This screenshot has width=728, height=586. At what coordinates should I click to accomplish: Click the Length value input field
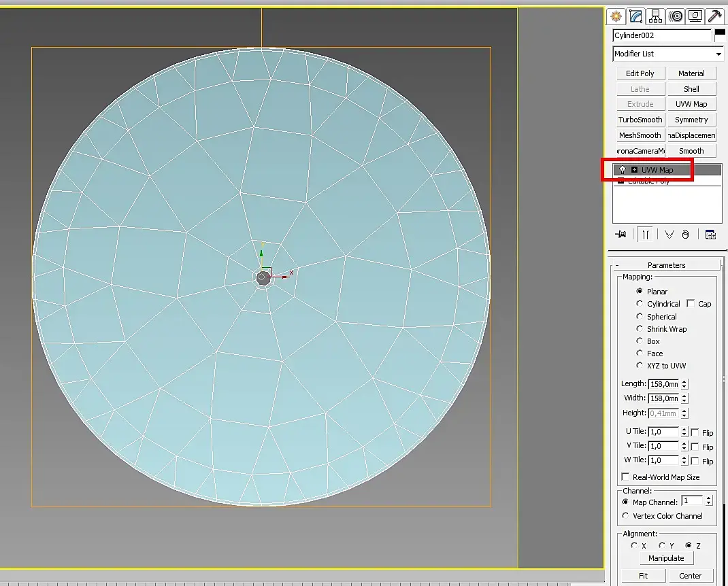coord(663,384)
